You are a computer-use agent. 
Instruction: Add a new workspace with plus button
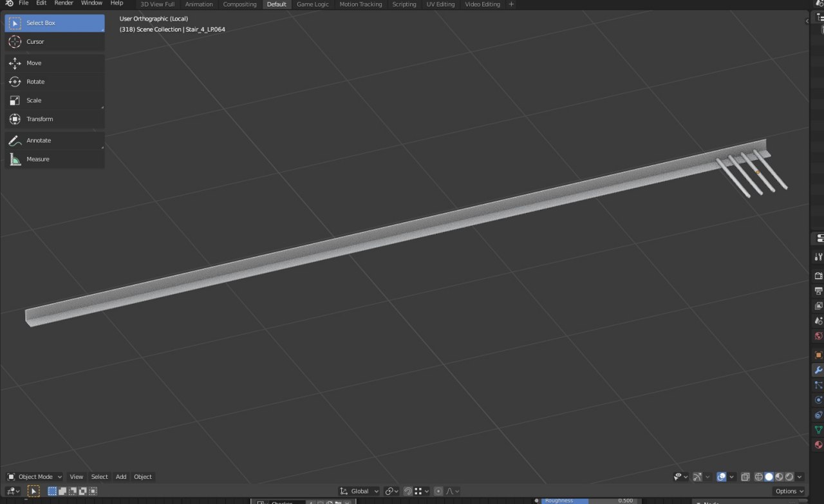point(512,4)
